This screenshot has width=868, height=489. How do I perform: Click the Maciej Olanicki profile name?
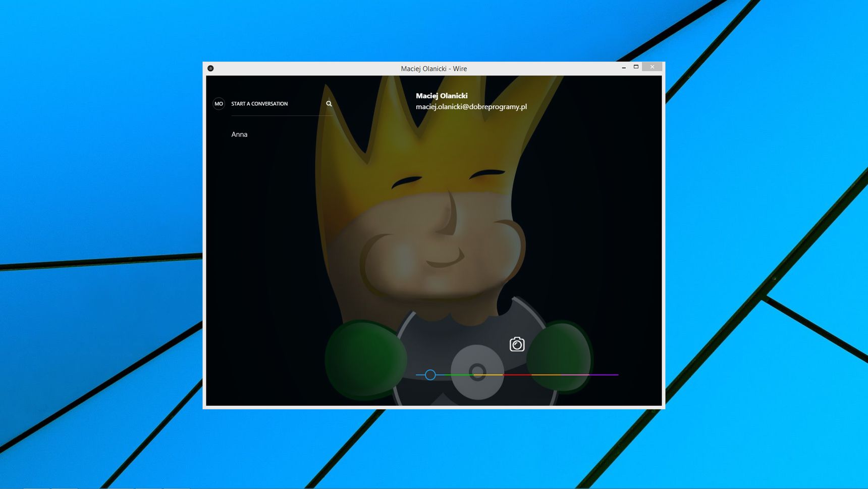(442, 95)
